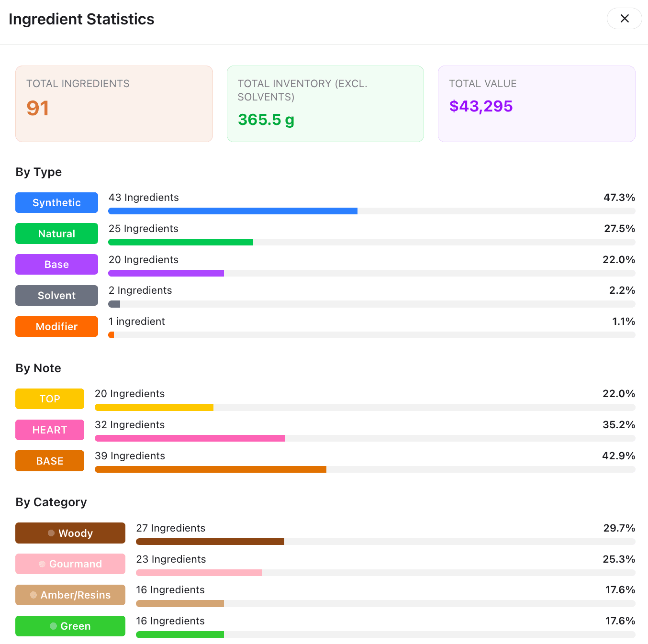
Task: Select the Synthetic type badge
Action: (x=56, y=202)
